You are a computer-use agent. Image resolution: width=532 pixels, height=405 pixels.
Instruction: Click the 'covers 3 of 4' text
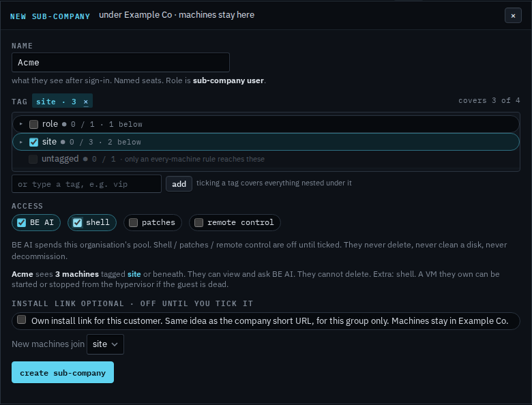pyautogui.click(x=489, y=100)
